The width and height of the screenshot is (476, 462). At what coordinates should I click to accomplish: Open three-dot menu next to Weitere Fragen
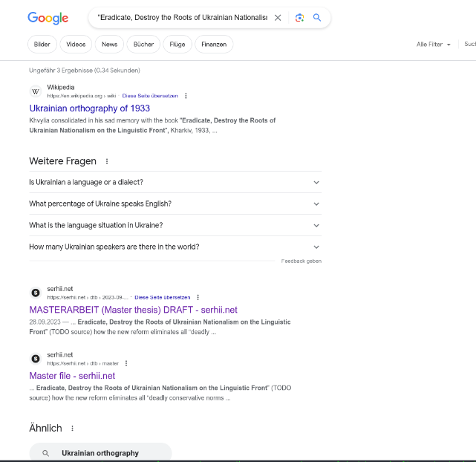[x=107, y=161]
